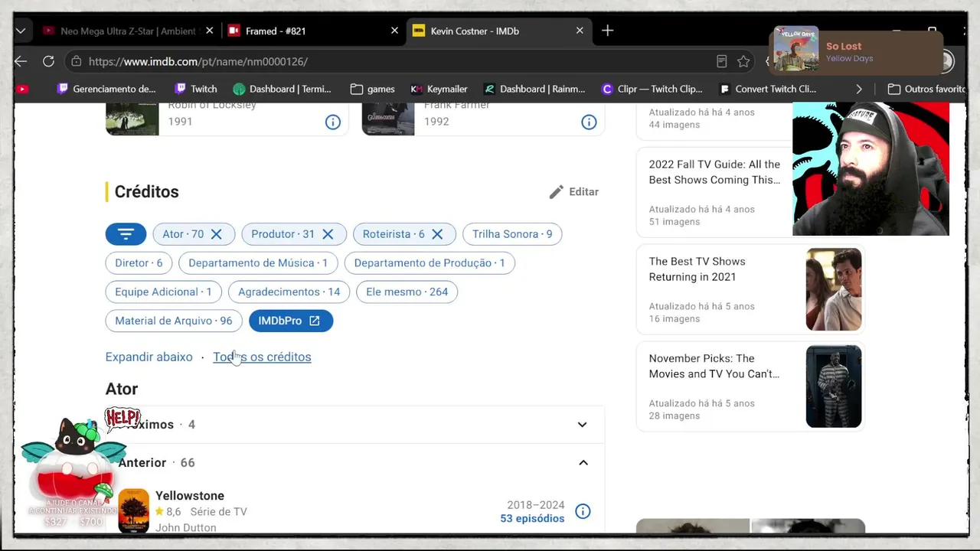Open the 2022 Fall TV Guide list
The image size is (980, 551).
[714, 172]
